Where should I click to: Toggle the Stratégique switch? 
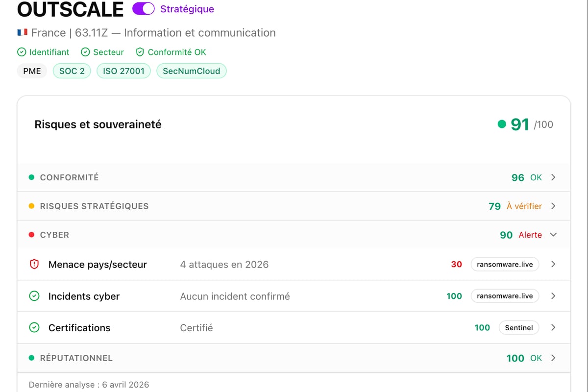click(143, 9)
